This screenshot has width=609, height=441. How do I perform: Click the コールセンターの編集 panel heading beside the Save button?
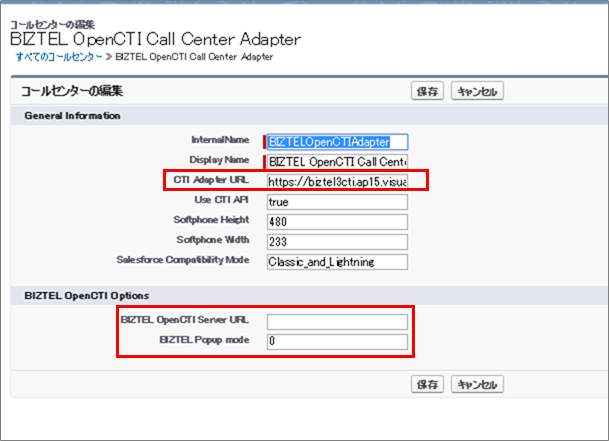[x=72, y=91]
